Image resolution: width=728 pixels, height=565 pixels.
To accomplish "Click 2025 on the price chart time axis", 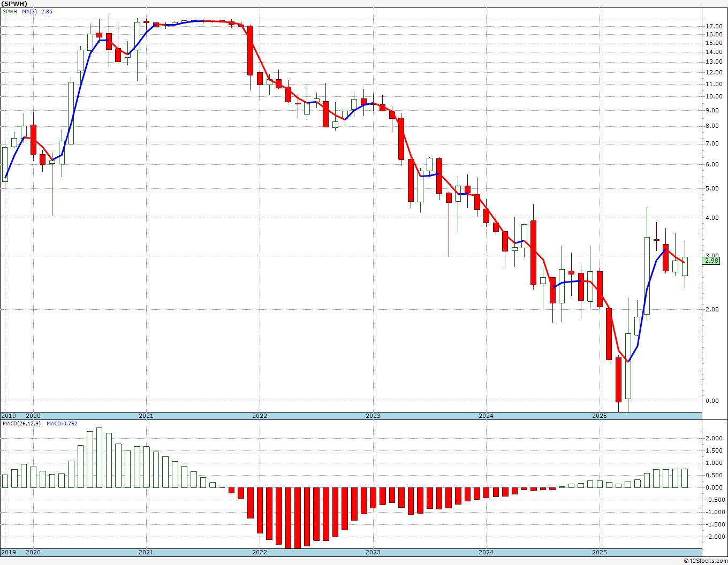I will (600, 416).
